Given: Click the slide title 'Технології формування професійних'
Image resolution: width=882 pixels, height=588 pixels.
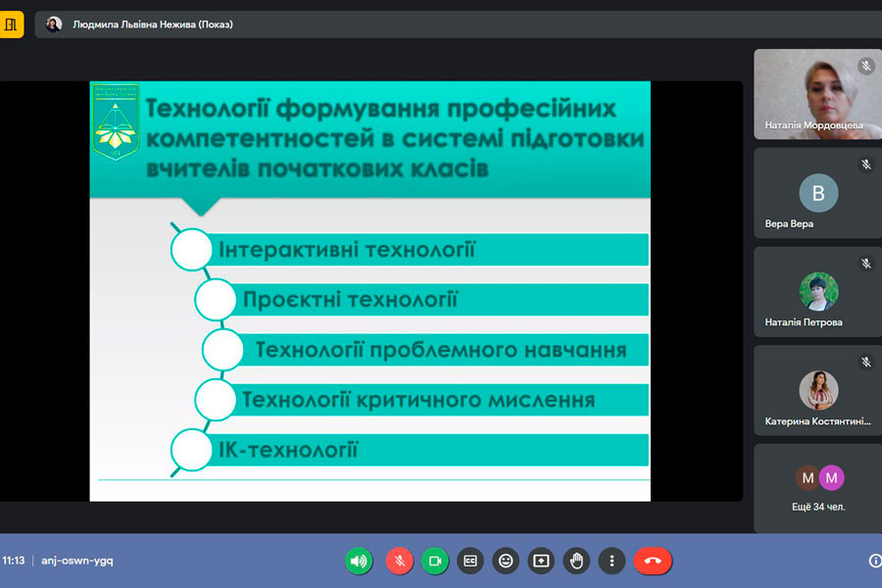Looking at the screenshot, I should coord(381,108).
